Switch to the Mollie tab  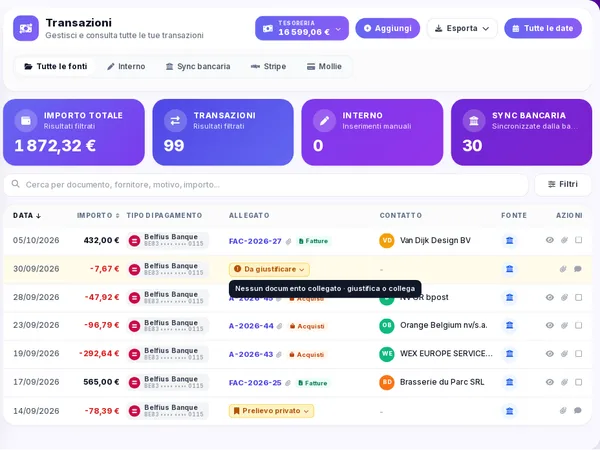pos(324,67)
